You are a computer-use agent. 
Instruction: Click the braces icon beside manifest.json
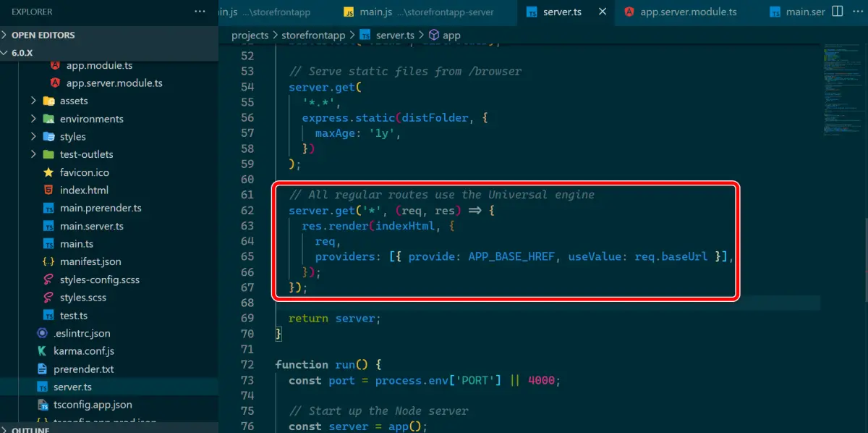[x=48, y=261]
